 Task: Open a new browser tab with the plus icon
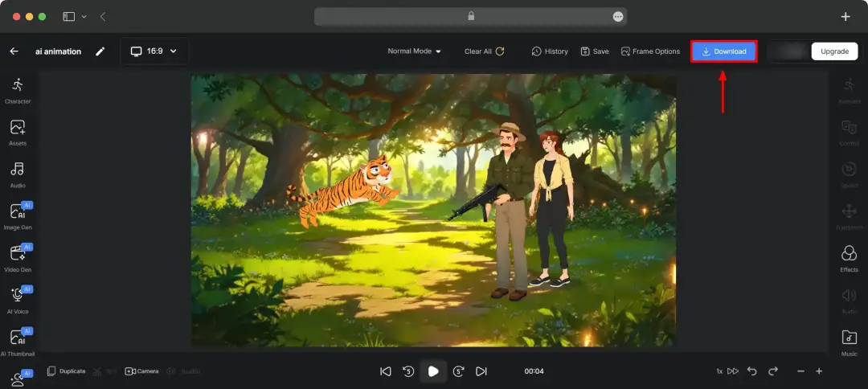coord(845,17)
